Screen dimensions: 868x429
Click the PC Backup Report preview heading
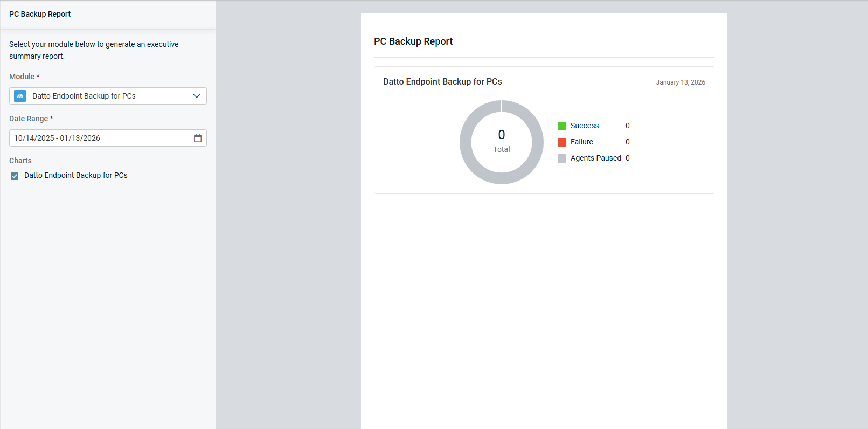[413, 41]
